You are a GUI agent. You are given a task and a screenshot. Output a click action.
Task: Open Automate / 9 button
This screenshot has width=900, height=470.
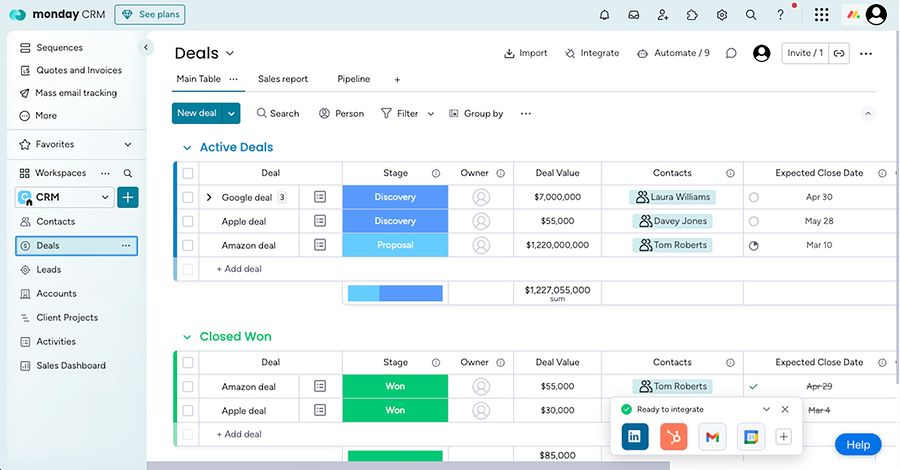pos(674,53)
